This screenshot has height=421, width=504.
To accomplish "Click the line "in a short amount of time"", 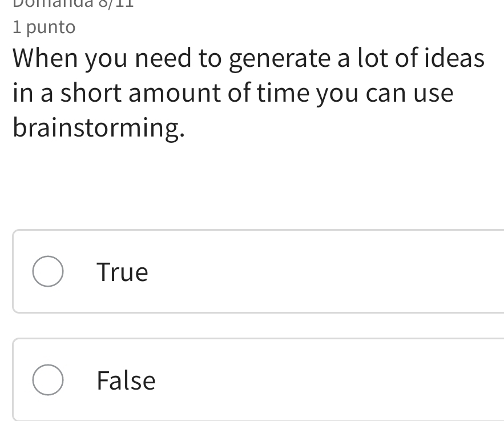I will click(233, 93).
